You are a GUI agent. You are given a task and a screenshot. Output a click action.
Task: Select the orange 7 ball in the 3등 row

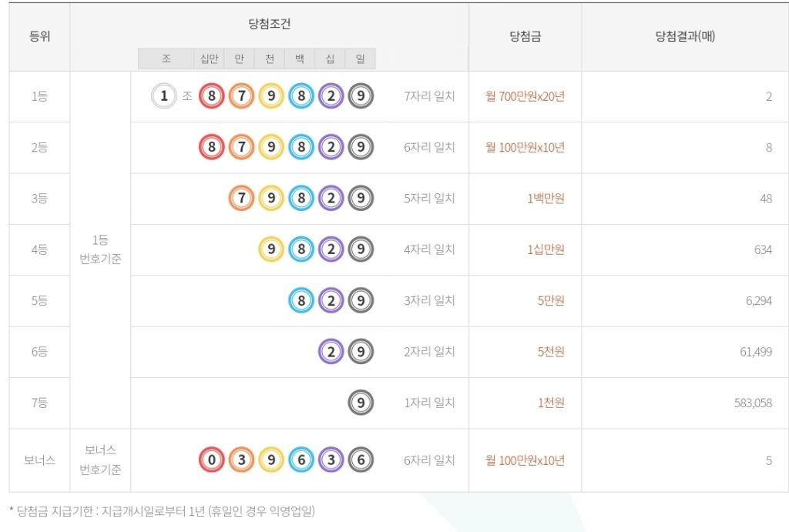tap(241, 199)
